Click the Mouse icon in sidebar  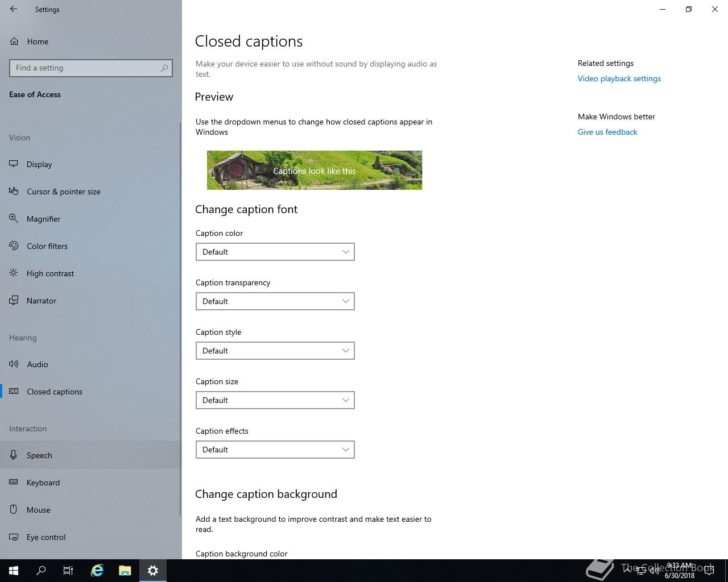(14, 510)
